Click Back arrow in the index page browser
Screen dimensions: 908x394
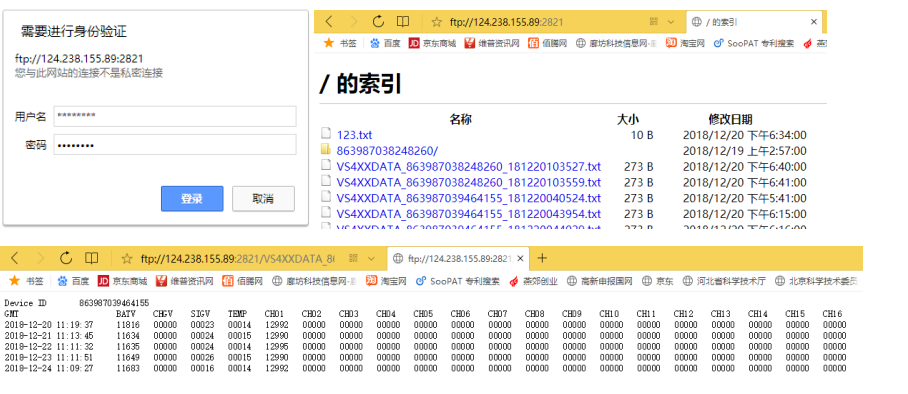pos(329,22)
